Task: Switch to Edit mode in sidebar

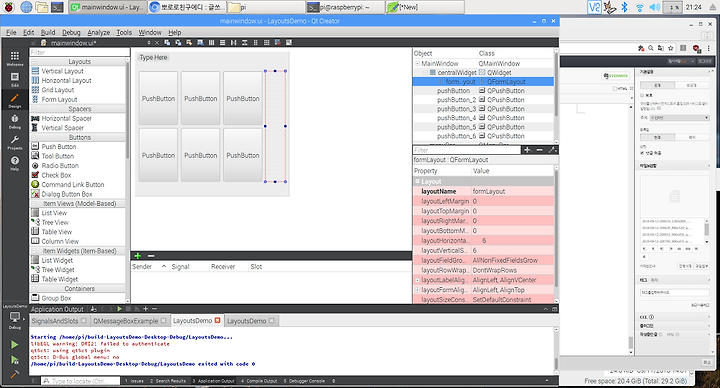Action: tap(15, 79)
